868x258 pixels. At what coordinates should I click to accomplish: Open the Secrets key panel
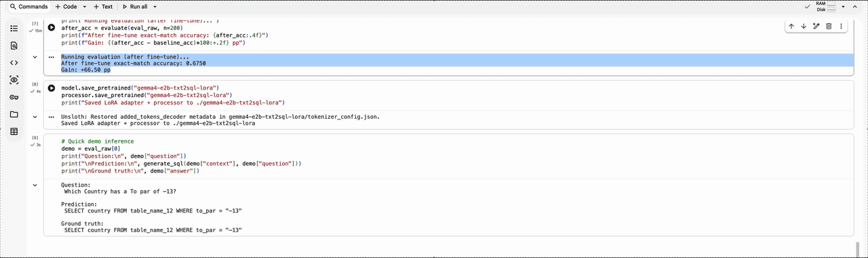point(14,97)
